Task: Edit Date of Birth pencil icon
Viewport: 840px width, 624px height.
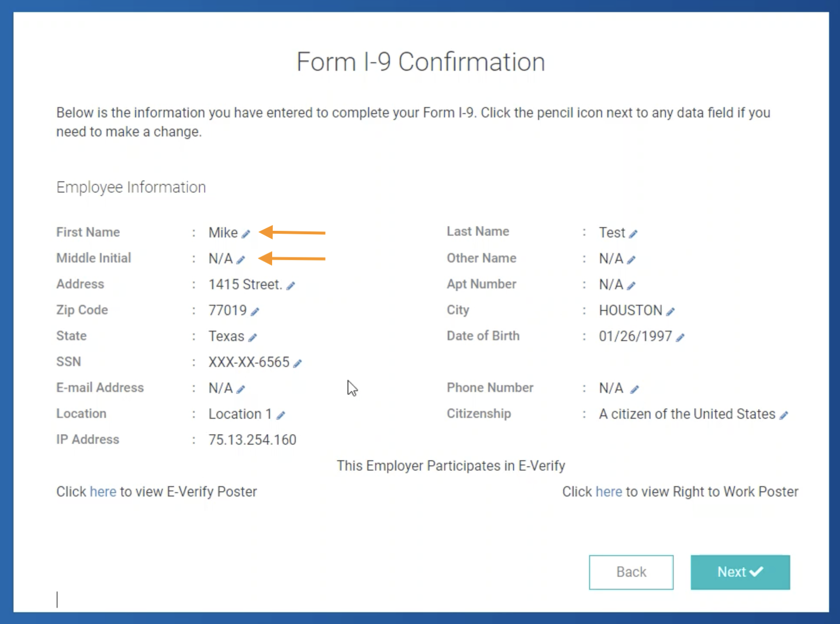Action: [680, 337]
